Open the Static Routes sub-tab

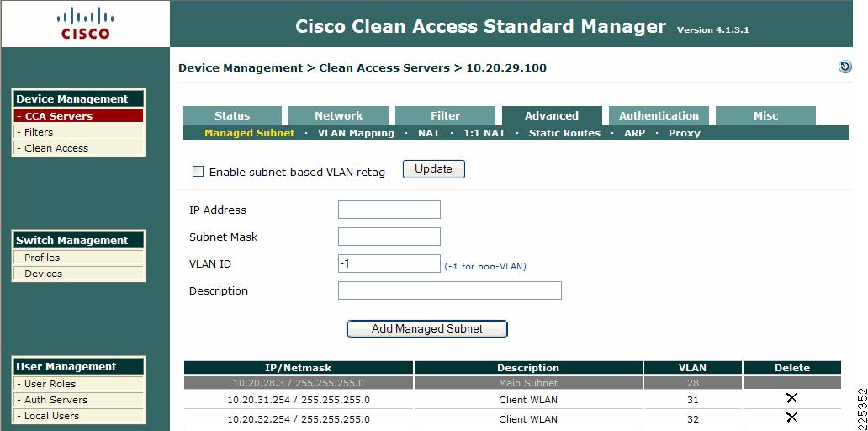564,133
